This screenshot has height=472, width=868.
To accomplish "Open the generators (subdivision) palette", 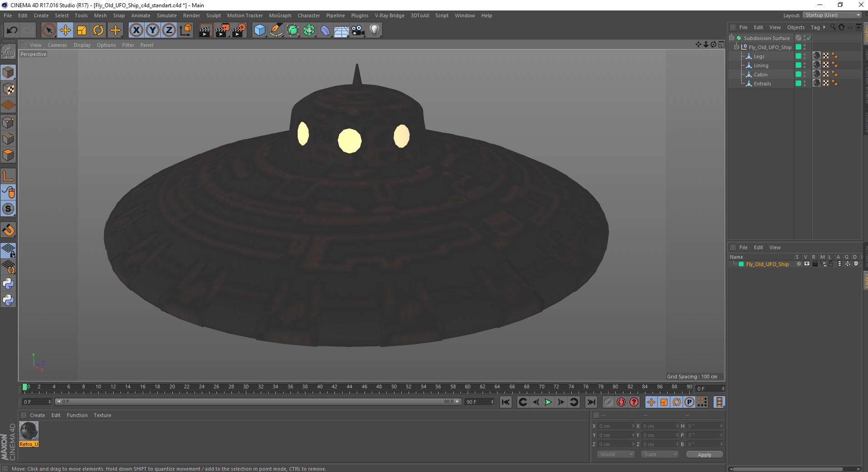I will click(x=293, y=30).
